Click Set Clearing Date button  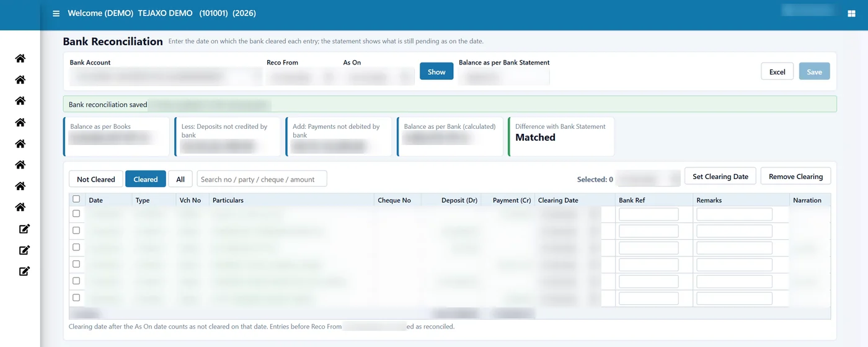tap(720, 176)
